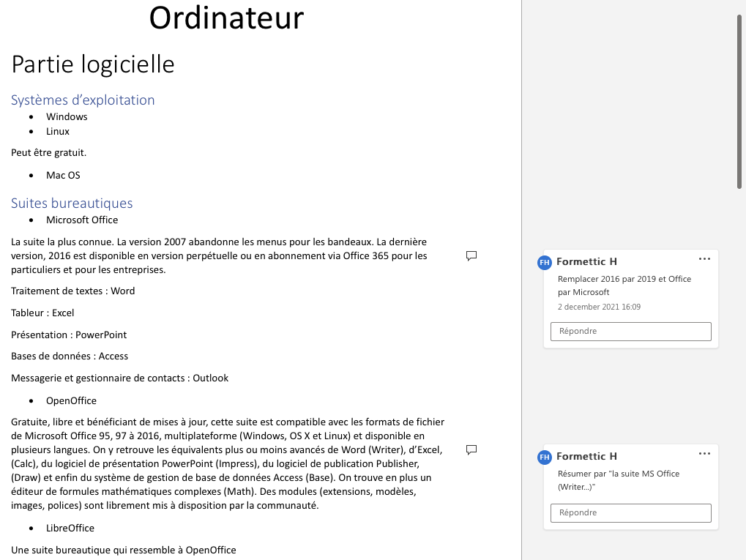Viewport: 746px width, 560px height.
Task: Click the 'Ordinateur' title
Action: [x=226, y=18]
